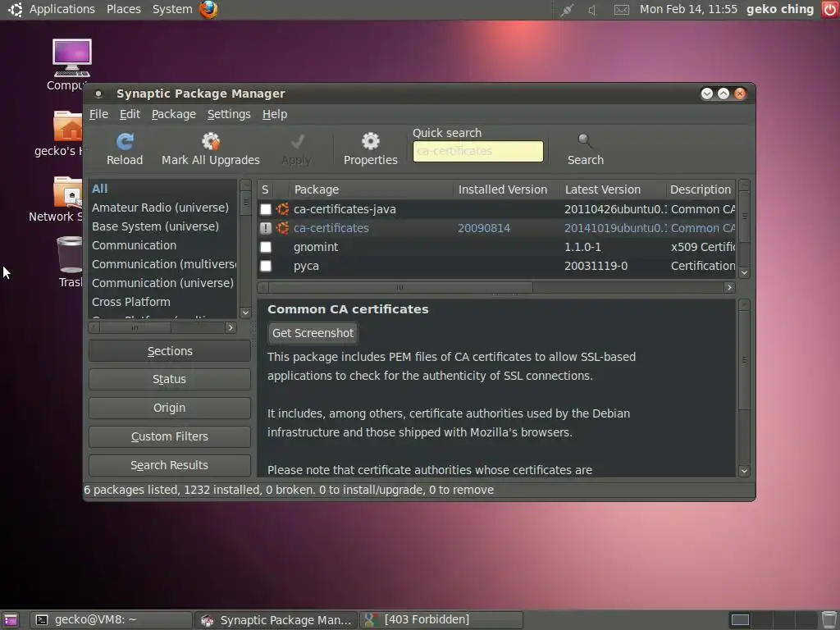840x630 pixels.
Task: Sort by the Package column header
Action: click(x=371, y=189)
